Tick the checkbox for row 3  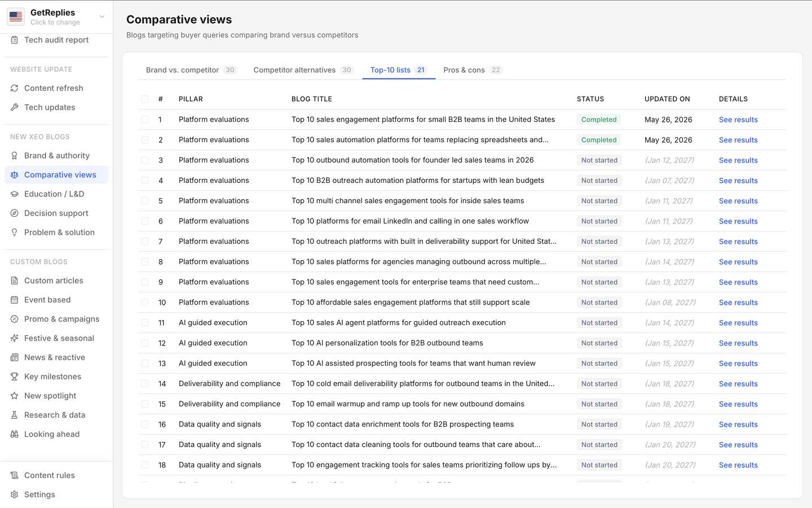[145, 160]
